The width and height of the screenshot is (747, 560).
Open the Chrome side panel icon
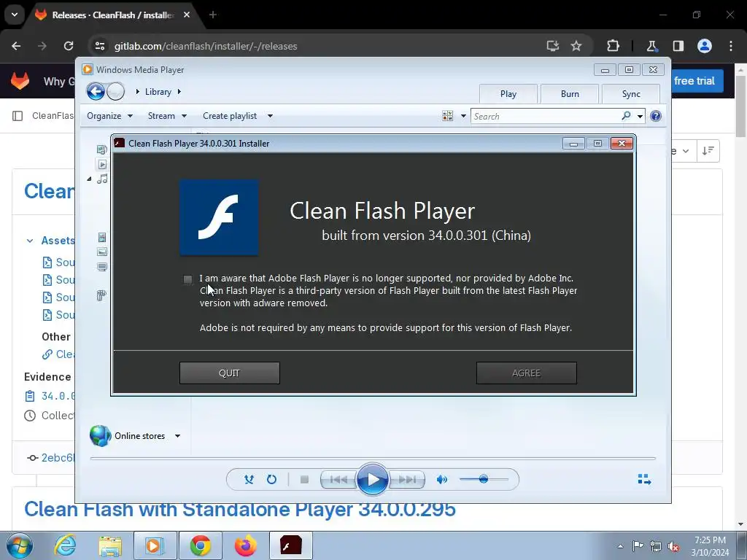(x=678, y=46)
